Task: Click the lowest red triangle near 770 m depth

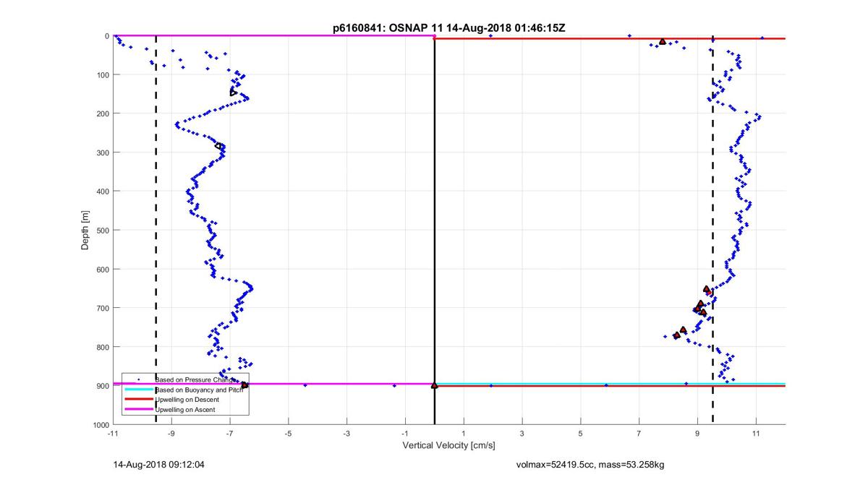Action: [676, 335]
